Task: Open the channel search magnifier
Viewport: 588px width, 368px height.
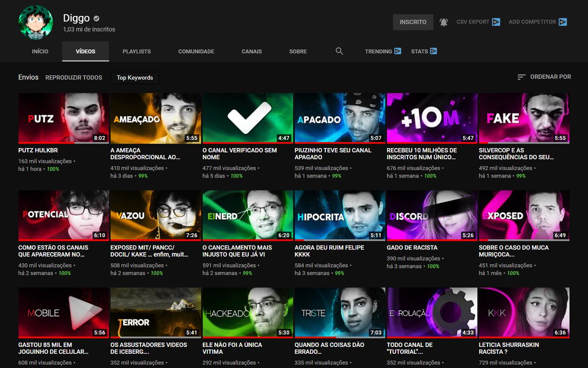Action: point(339,51)
